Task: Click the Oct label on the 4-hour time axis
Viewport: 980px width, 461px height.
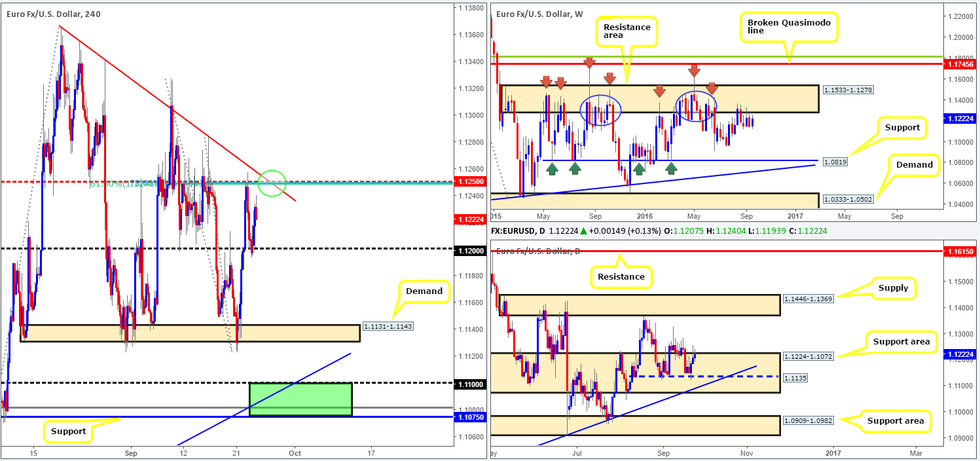Action: tap(295, 452)
